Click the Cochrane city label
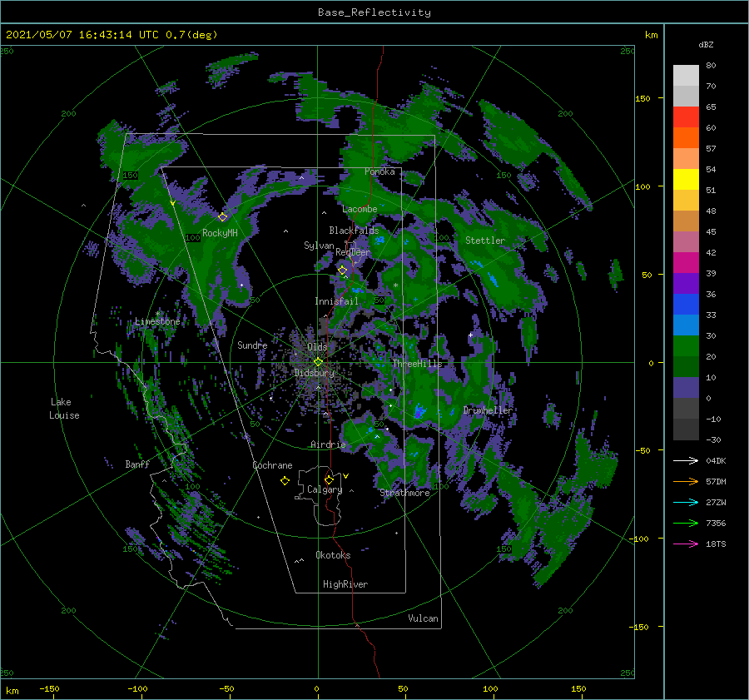Screen dimensions: 749x700 tap(272, 465)
